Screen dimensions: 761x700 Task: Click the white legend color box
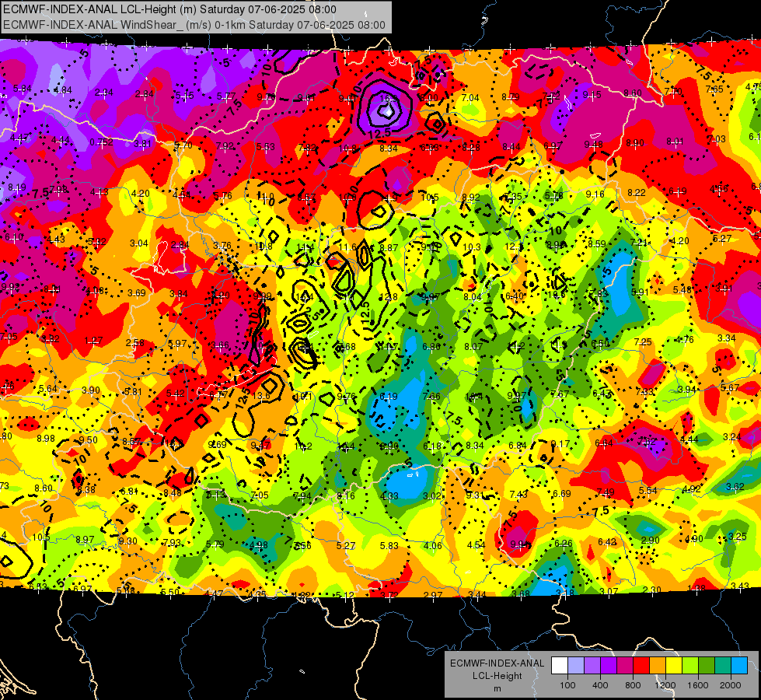[560, 666]
